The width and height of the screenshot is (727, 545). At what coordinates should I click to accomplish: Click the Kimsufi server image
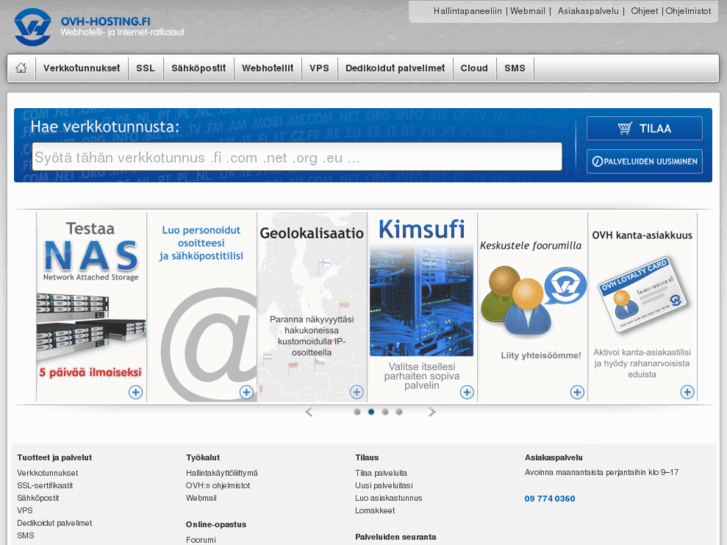pyautogui.click(x=421, y=301)
